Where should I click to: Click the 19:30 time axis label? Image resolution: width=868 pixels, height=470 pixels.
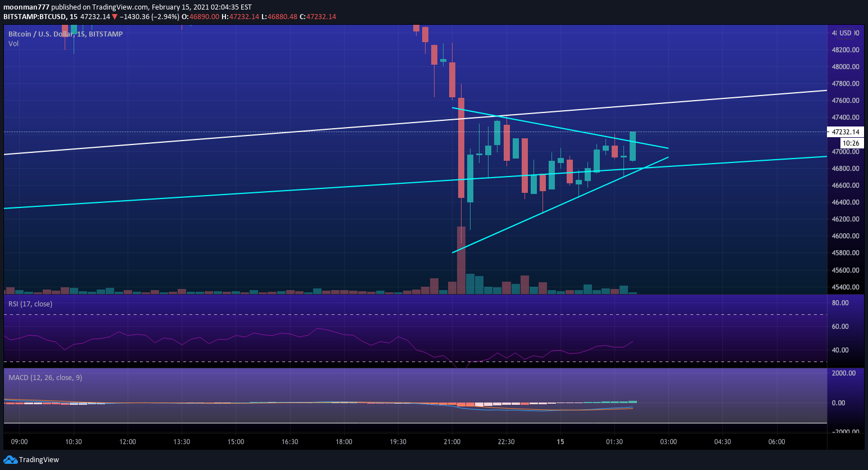398,441
